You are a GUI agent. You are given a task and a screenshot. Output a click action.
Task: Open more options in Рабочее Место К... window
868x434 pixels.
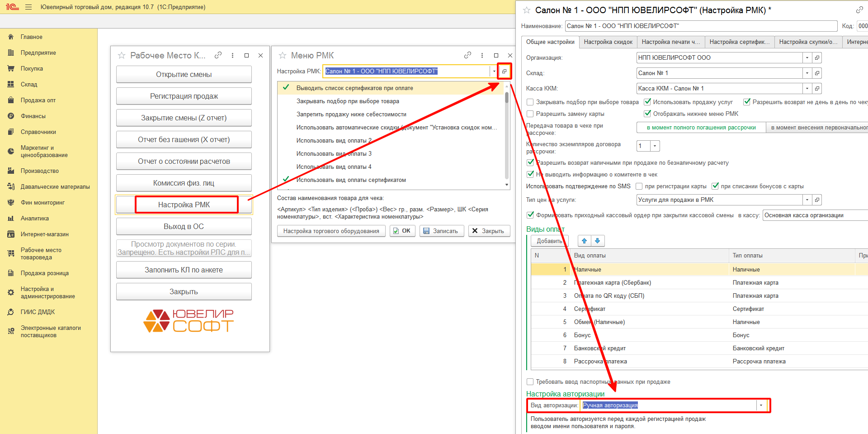coord(233,55)
